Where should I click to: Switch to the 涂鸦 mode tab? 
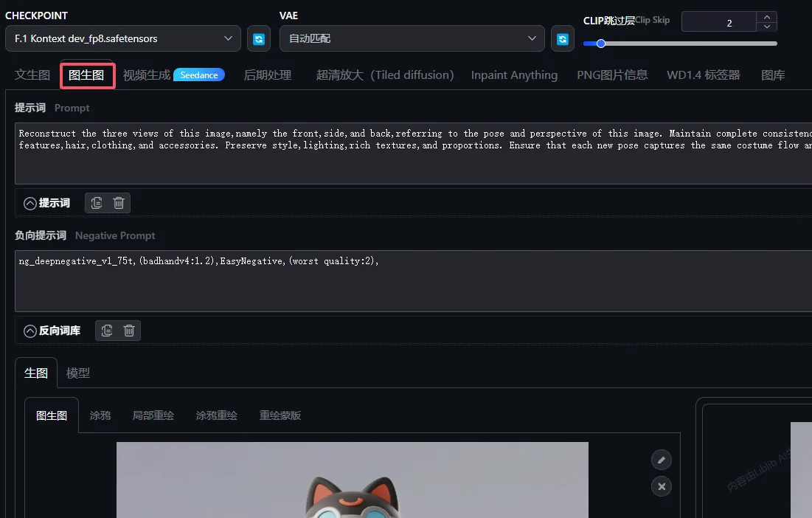click(100, 415)
